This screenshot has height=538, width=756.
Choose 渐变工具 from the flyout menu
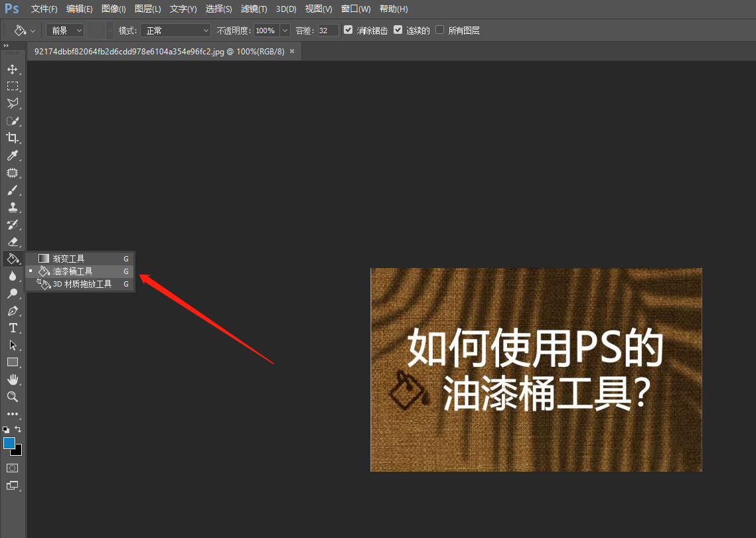click(x=70, y=258)
